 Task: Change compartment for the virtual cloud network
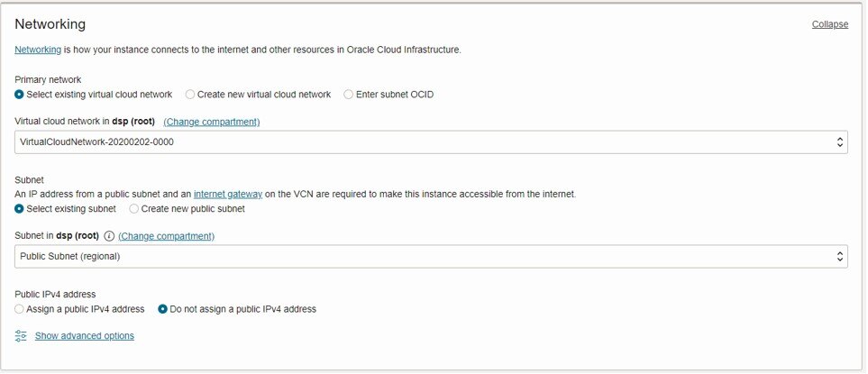point(212,122)
